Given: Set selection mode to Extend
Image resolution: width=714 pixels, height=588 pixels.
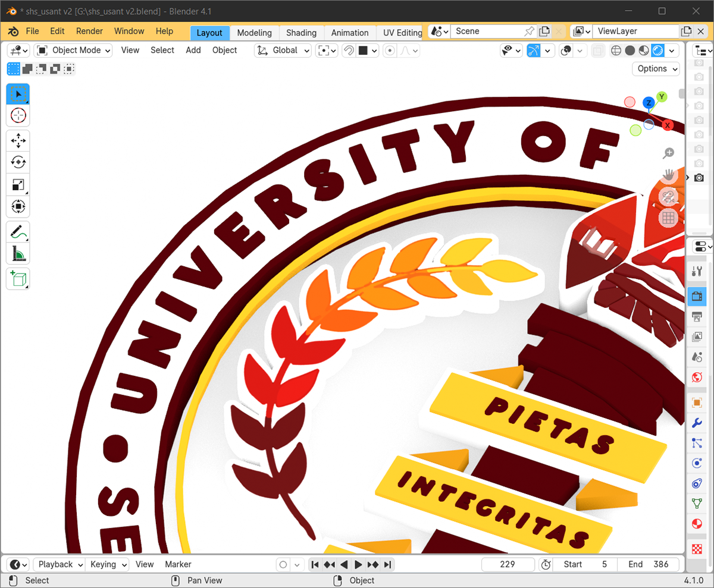Looking at the screenshot, I should click(x=27, y=69).
